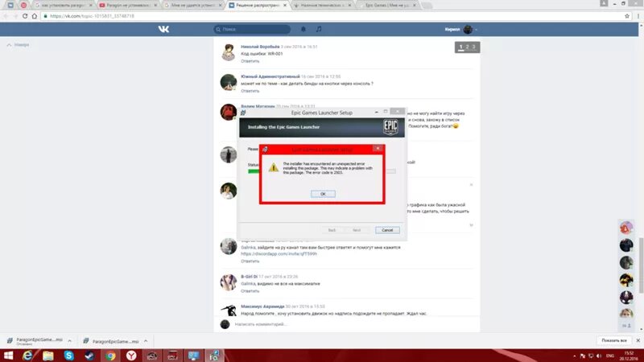This screenshot has width=644, height=362.
Task: Click the VK logo in the header
Action: click(x=163, y=29)
